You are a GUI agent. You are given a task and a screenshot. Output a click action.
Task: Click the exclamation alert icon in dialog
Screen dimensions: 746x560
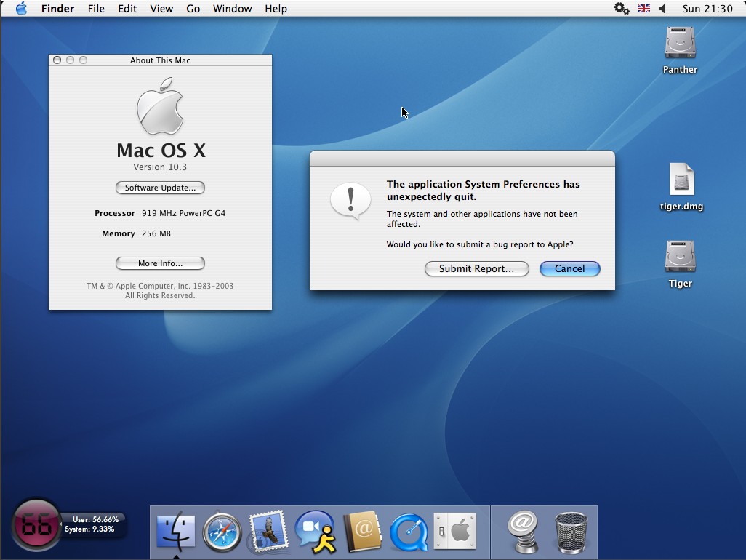coord(350,201)
